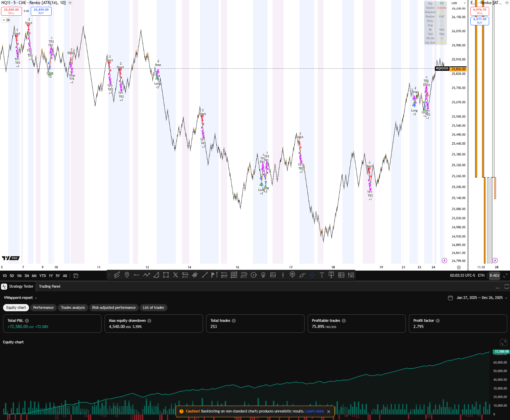Open the go-to-date icon beside All
The height and width of the screenshot is (420, 510).
[x=75, y=275]
